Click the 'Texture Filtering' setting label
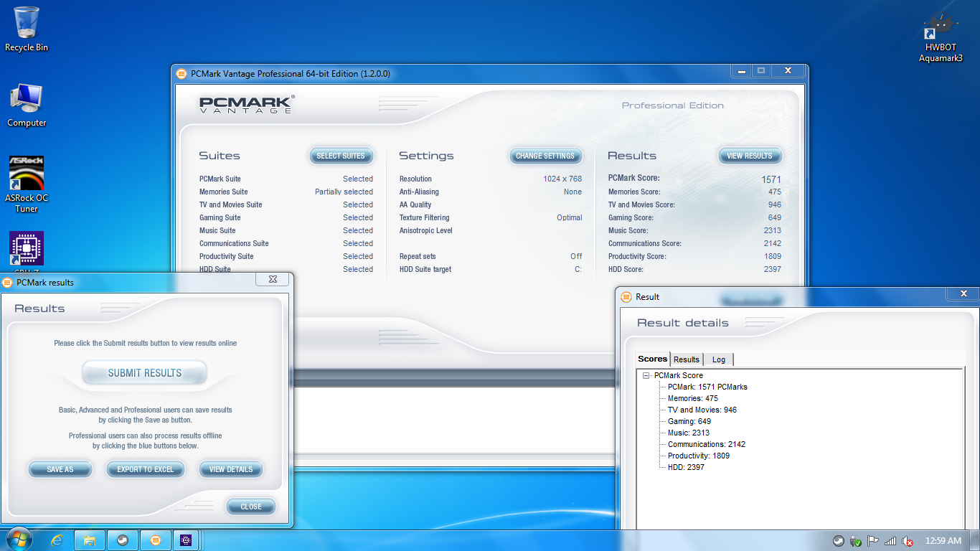980x551 pixels. (425, 217)
